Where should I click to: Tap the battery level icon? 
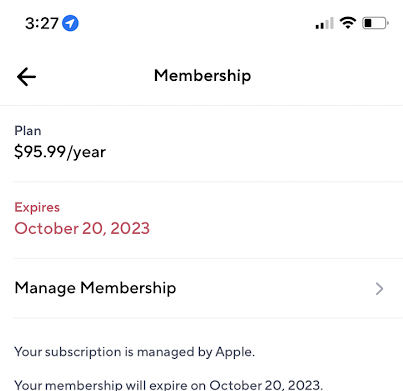pos(375,23)
